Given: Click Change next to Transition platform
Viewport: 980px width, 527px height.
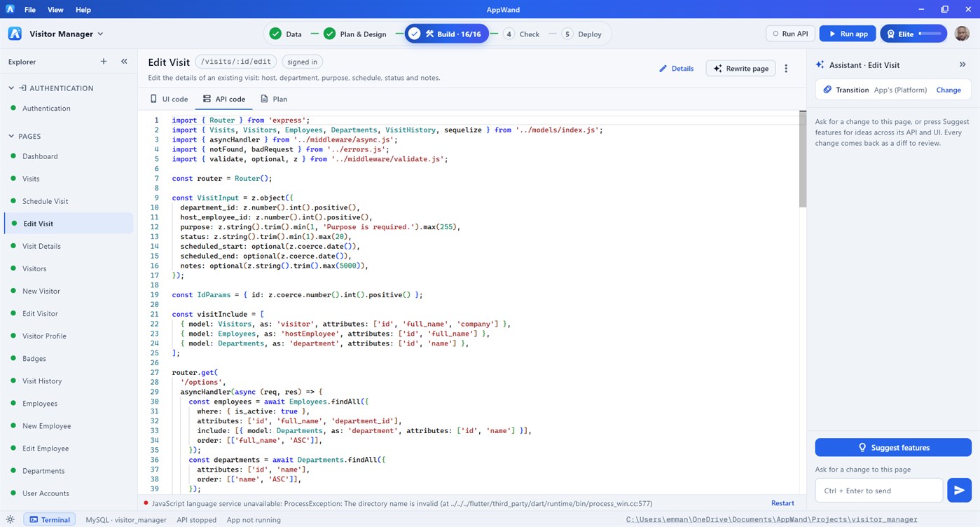Looking at the screenshot, I should click(948, 90).
